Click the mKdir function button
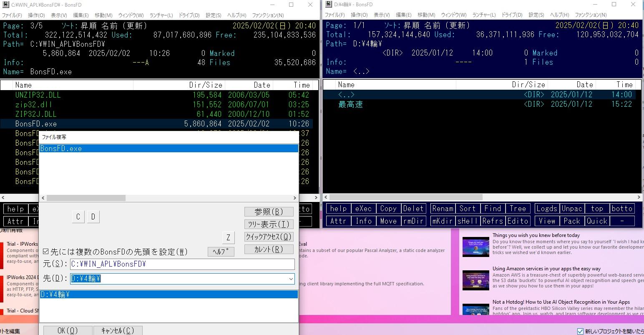644x335 pixels. pos(442,221)
